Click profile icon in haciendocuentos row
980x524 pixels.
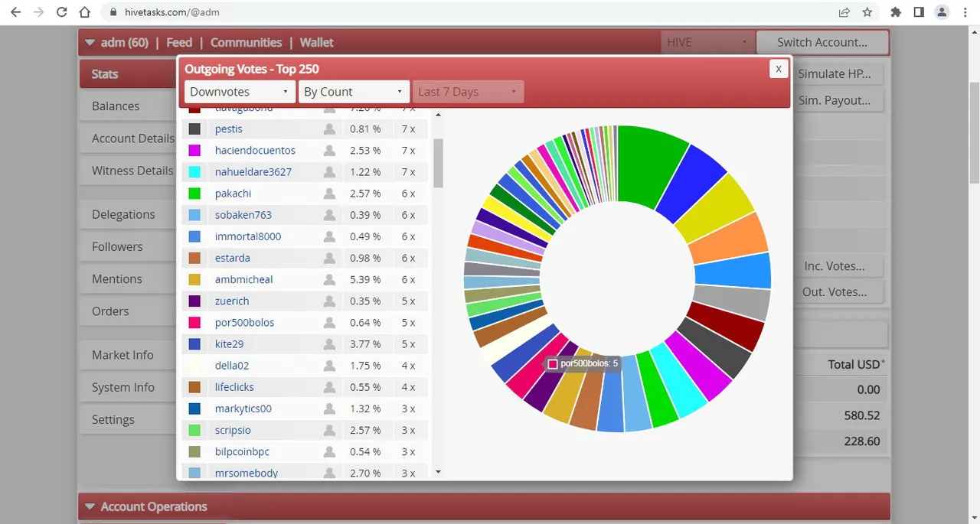[x=329, y=151]
